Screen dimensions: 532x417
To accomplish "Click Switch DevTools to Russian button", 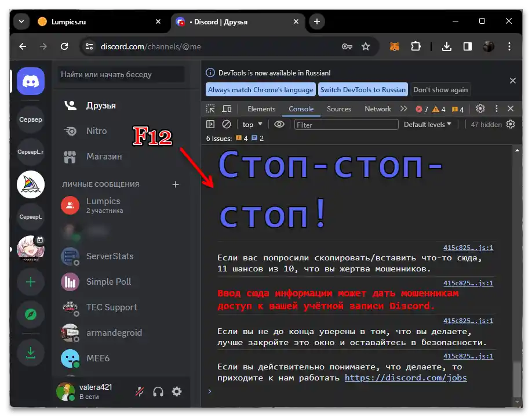I will pyautogui.click(x=363, y=90).
